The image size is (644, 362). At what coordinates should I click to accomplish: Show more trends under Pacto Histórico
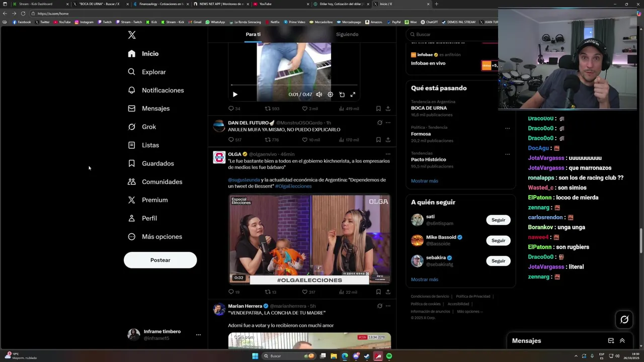tap(425, 181)
